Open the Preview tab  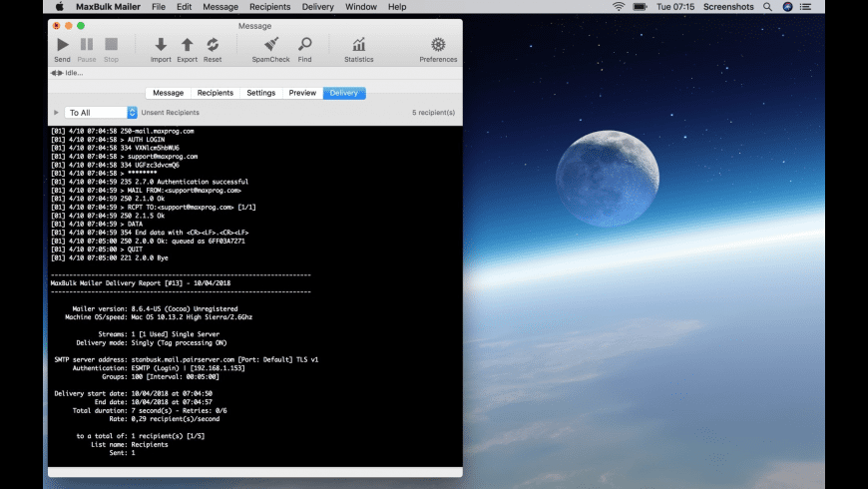tap(302, 93)
